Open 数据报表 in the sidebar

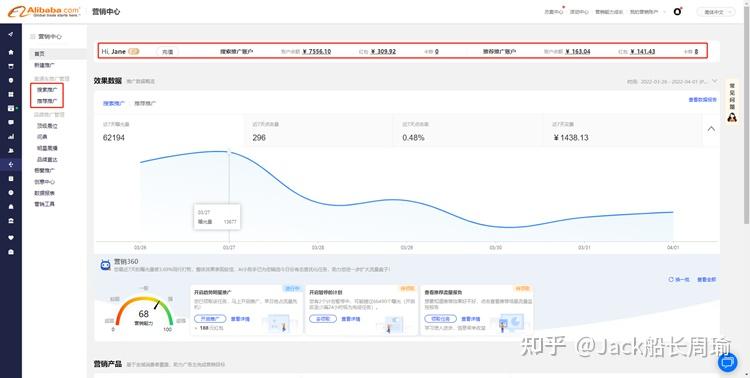(x=44, y=193)
